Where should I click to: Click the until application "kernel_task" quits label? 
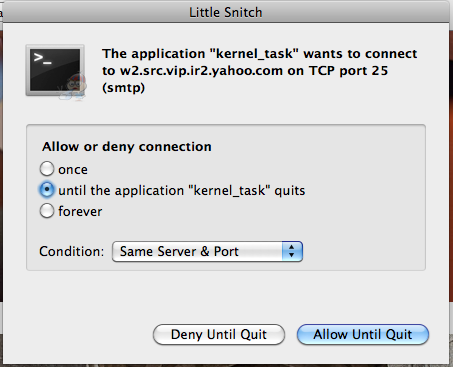point(182,191)
